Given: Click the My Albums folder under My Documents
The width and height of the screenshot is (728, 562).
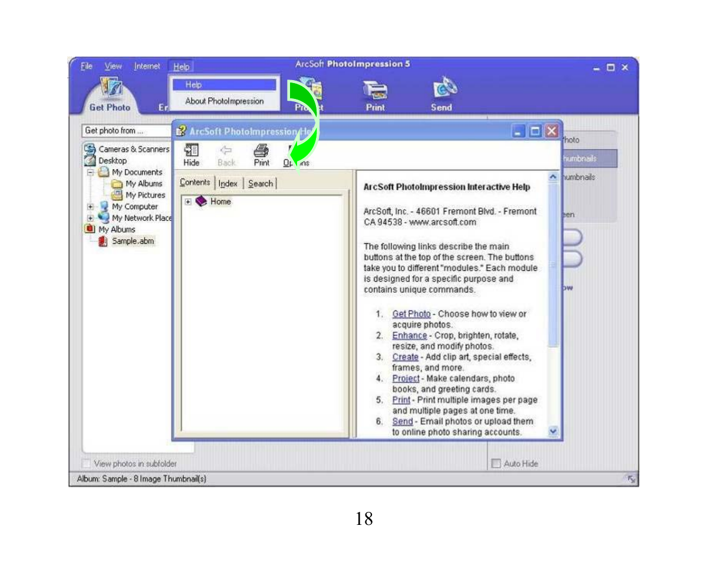Looking at the screenshot, I should [x=117, y=184].
